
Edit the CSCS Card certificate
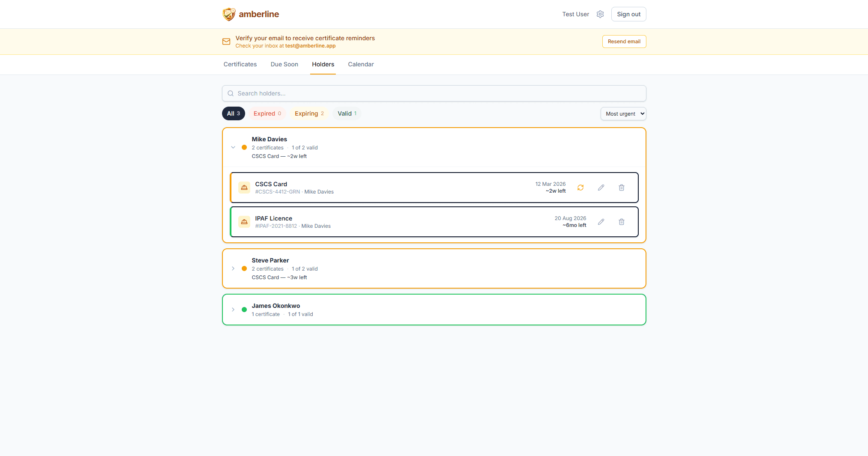click(x=601, y=188)
